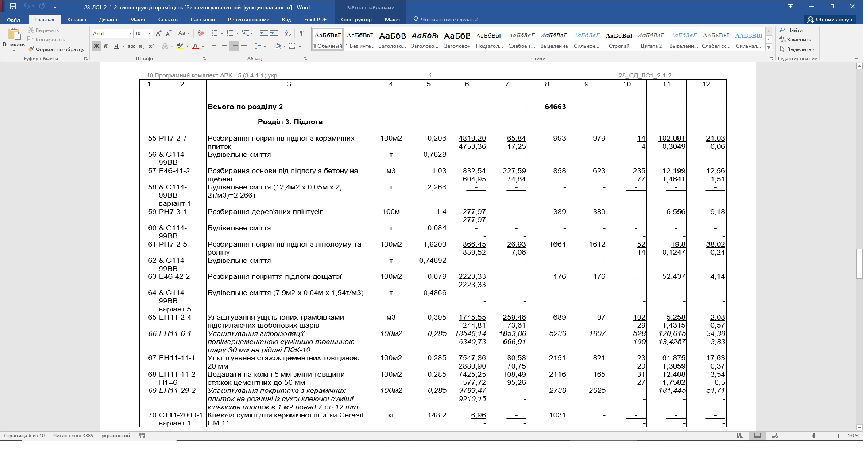Click the Общий доступ button
868x449 pixels.
pyautogui.click(x=831, y=19)
